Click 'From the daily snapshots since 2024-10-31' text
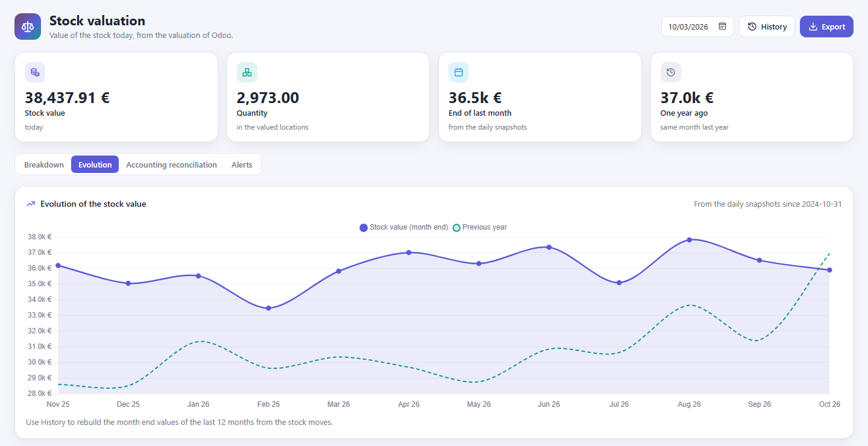This screenshot has height=446, width=868. click(768, 204)
